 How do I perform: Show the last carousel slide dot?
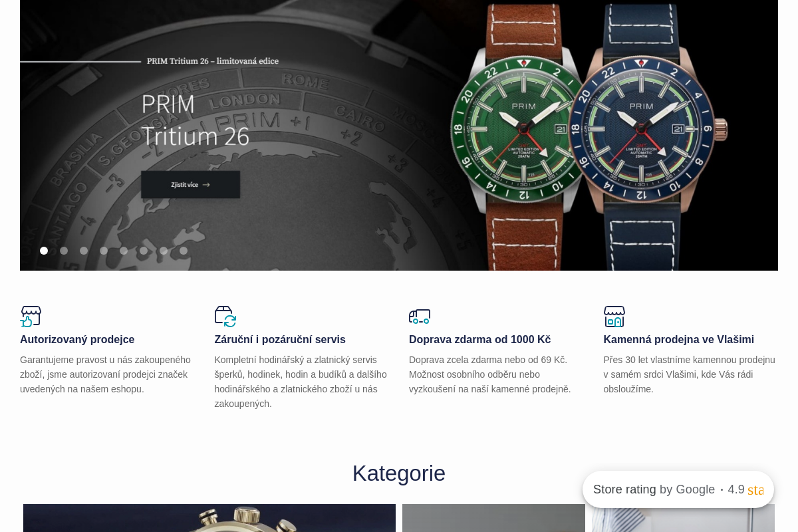pos(184,251)
